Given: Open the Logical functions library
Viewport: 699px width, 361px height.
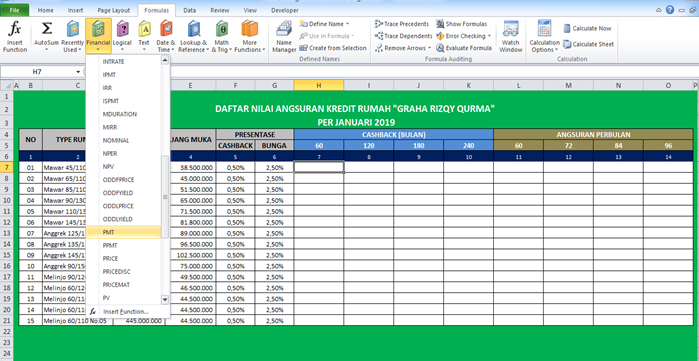Looking at the screenshot, I should click(122, 37).
